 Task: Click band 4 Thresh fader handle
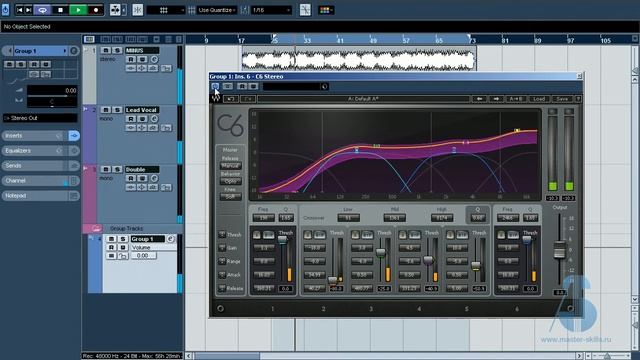pyautogui.click(x=428, y=260)
